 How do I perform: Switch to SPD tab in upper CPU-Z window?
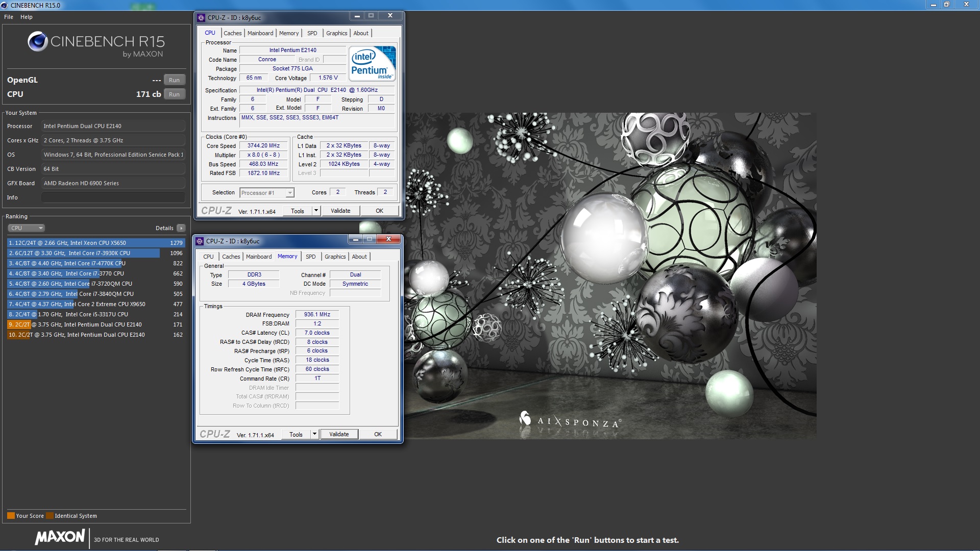(312, 33)
